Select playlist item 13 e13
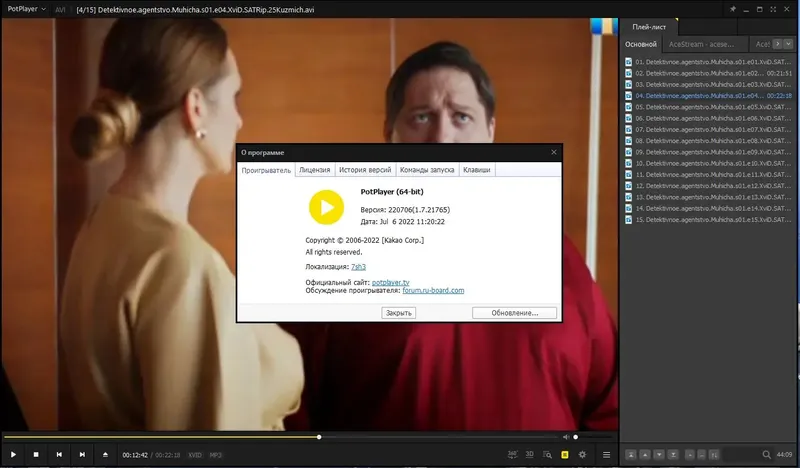 point(709,197)
